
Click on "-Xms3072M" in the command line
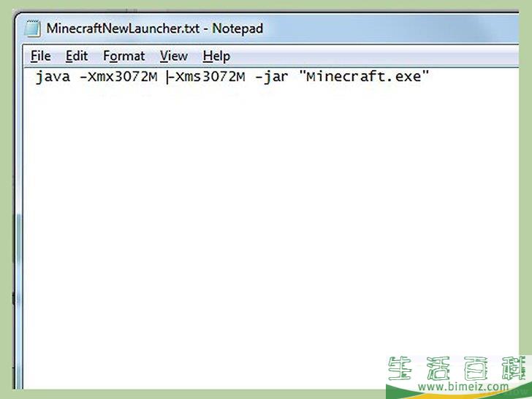(x=206, y=77)
